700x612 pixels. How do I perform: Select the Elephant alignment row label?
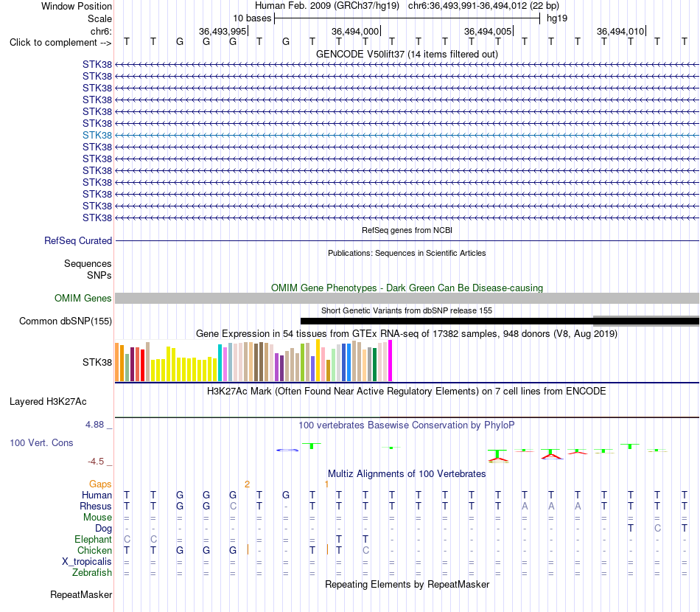pos(93,539)
